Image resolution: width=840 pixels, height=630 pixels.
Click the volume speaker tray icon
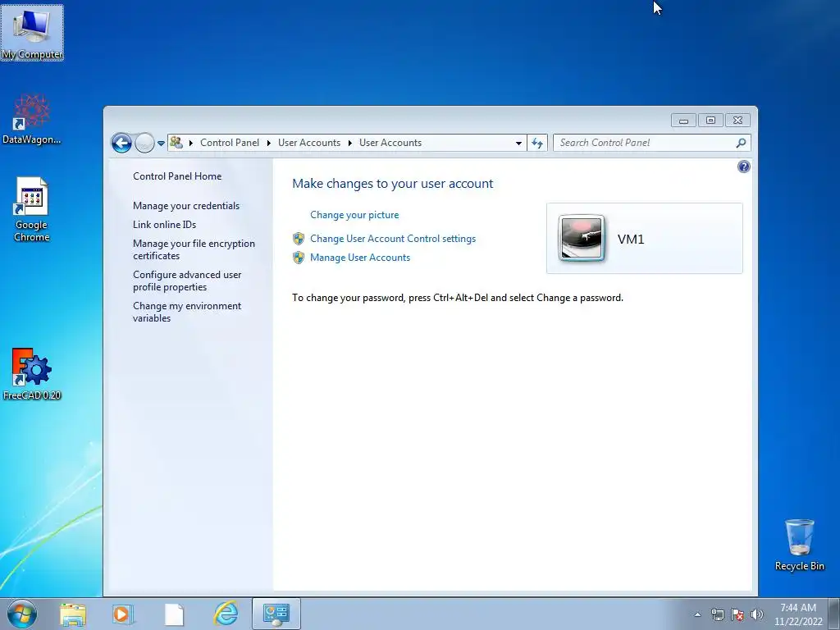point(756,614)
